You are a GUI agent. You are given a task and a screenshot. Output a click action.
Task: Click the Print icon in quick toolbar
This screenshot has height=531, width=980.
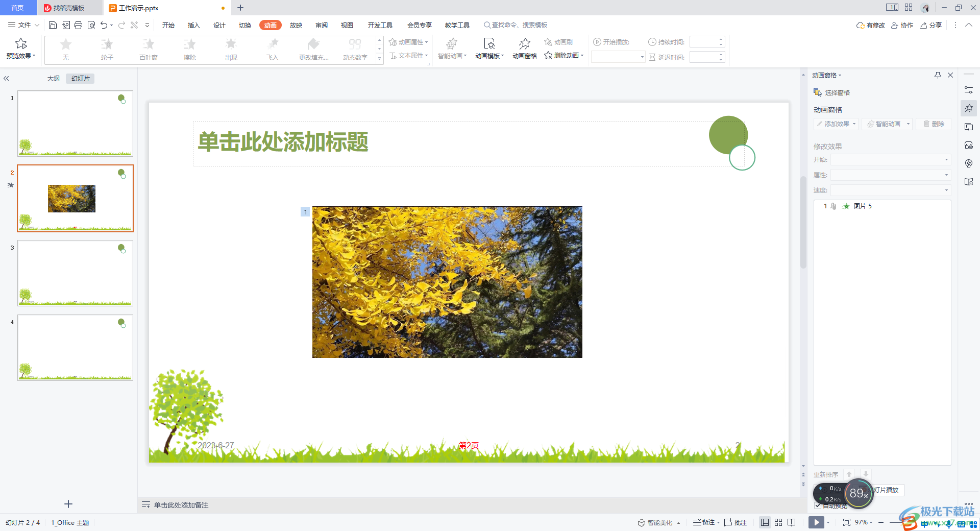coord(78,25)
